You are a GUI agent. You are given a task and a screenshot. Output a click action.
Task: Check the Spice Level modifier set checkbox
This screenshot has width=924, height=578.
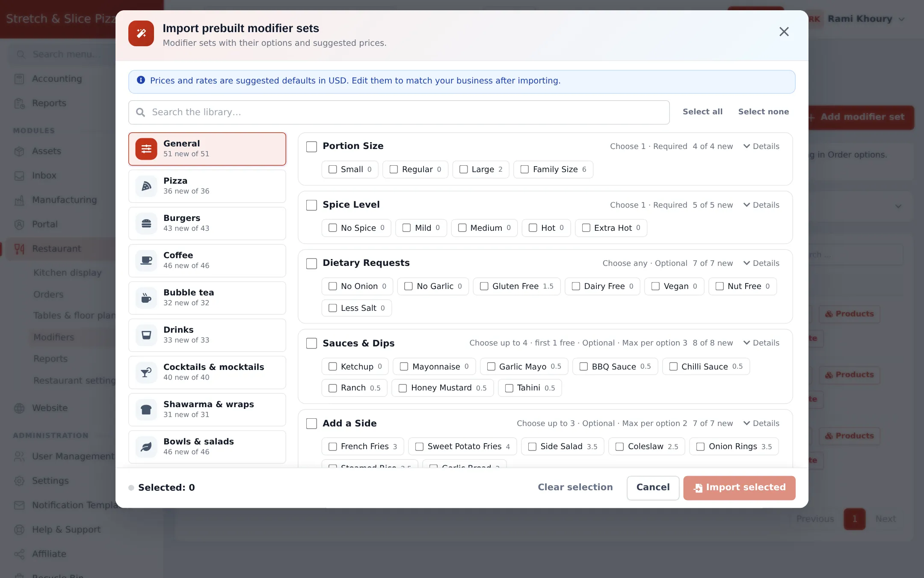tap(311, 205)
